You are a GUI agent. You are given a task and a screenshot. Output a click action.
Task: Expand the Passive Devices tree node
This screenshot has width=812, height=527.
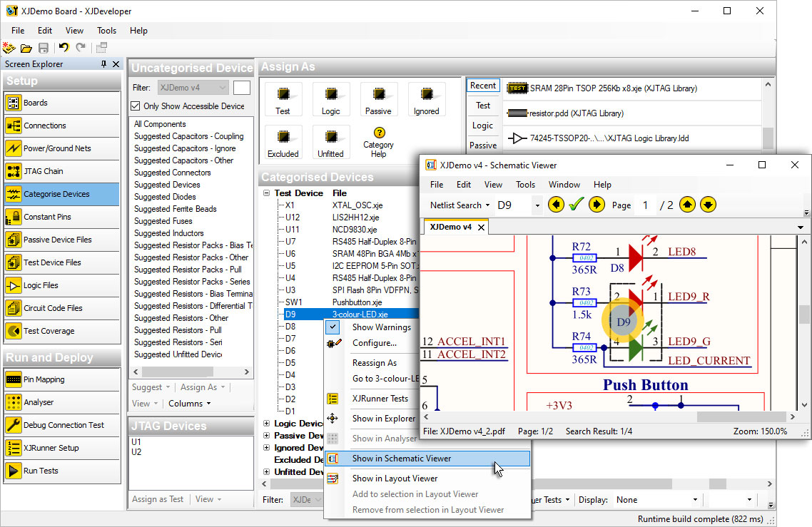pyautogui.click(x=266, y=436)
